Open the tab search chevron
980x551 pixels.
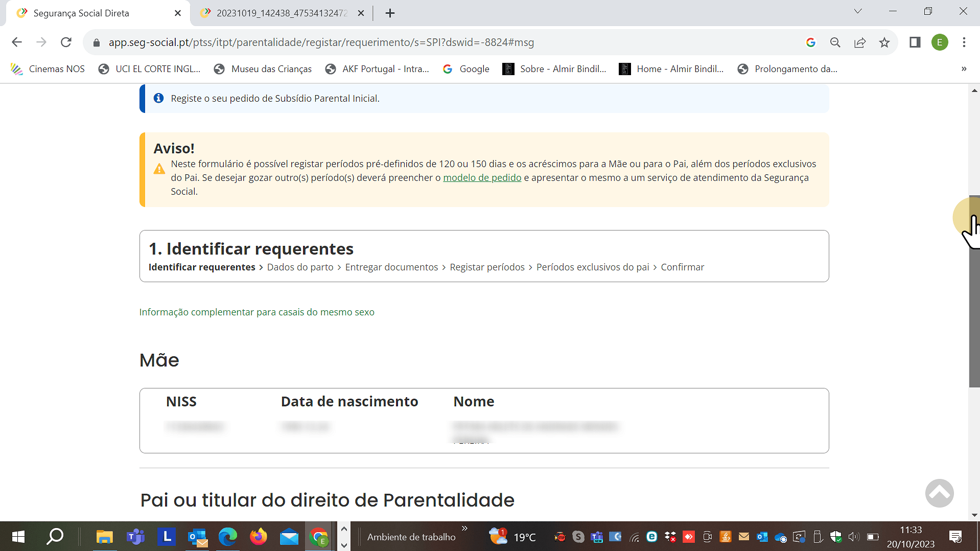coord(858,11)
